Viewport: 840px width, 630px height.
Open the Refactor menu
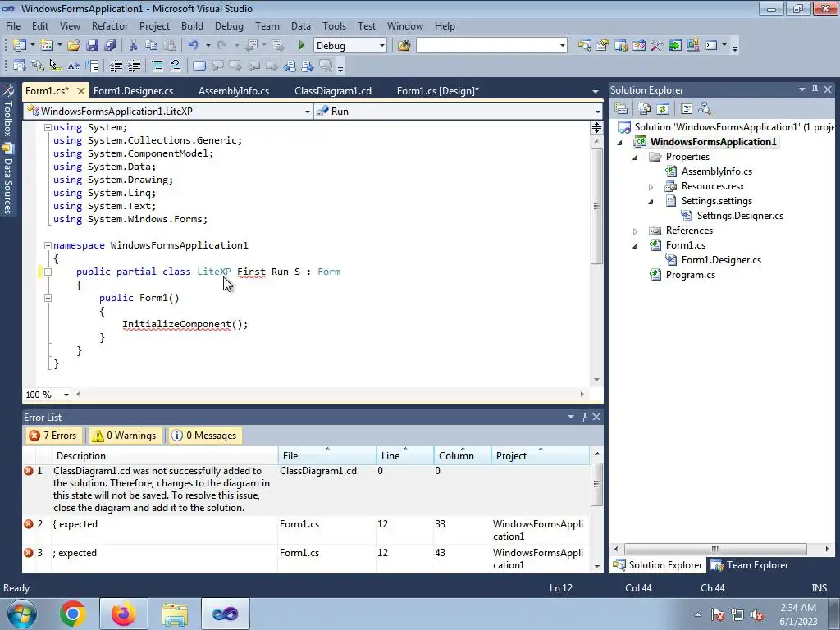click(x=110, y=25)
